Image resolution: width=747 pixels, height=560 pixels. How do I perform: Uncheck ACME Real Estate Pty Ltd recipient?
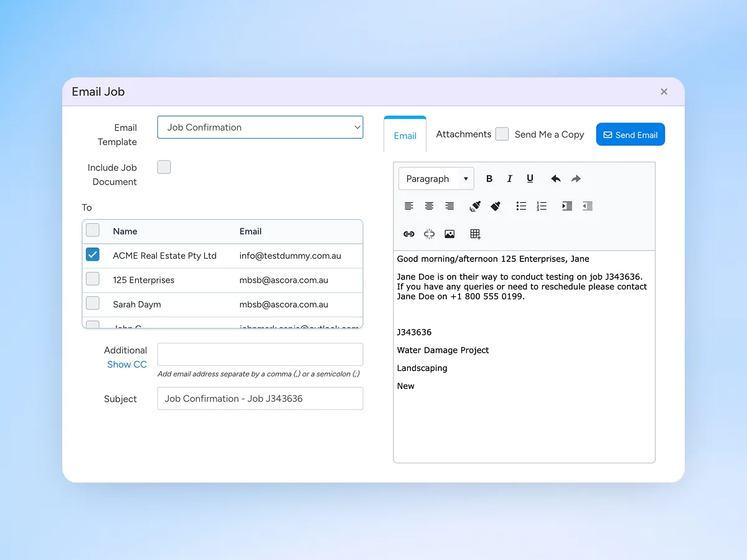(93, 254)
